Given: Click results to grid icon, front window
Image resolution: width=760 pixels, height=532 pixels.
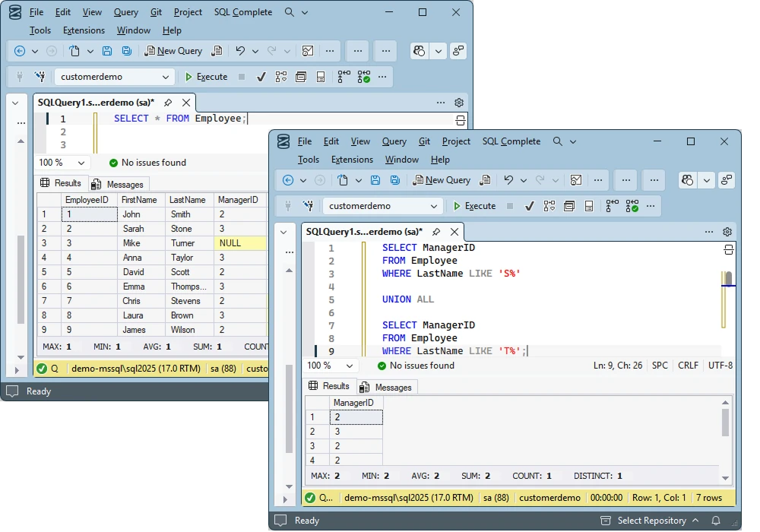Looking at the screenshot, I should pos(569,206).
